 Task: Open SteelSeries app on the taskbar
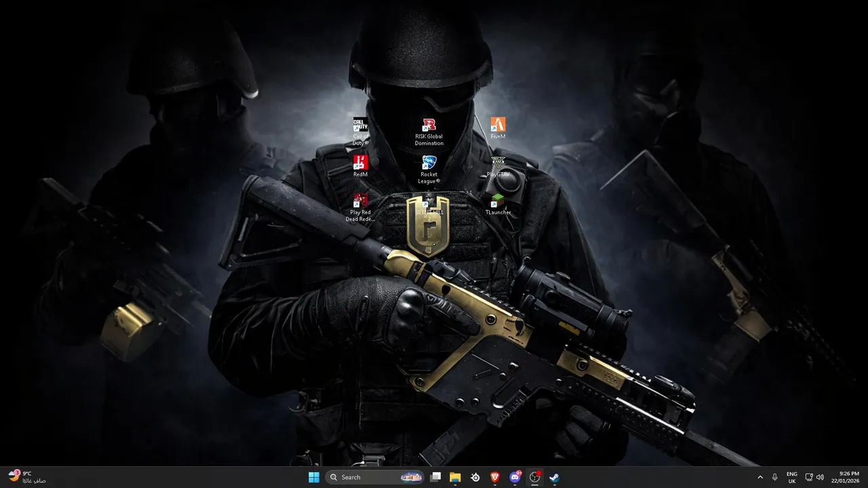(475, 477)
